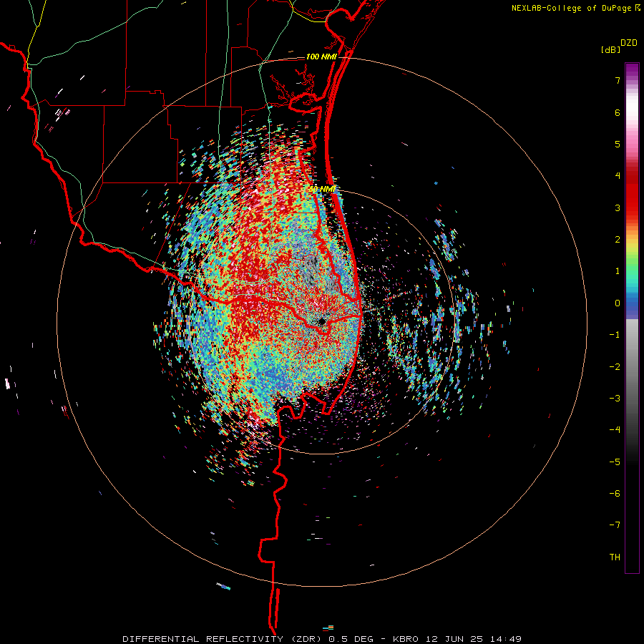Click the Differential Reflectivity title caption

point(321,639)
